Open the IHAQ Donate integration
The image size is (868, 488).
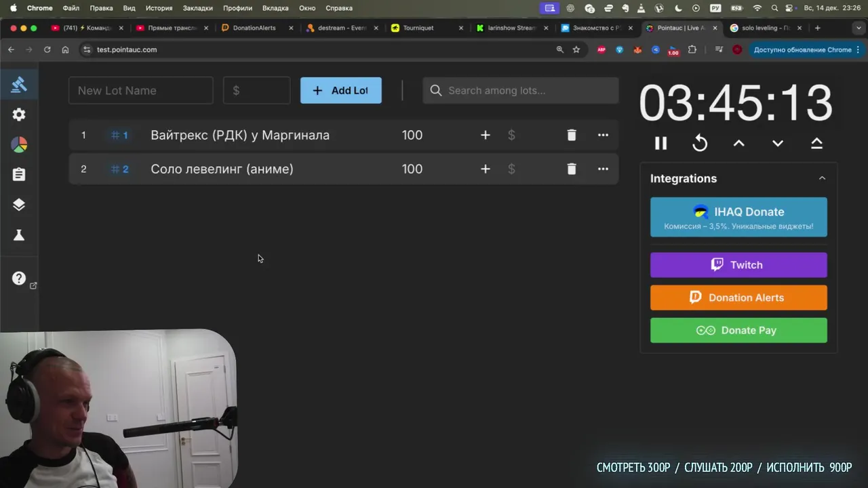point(738,217)
